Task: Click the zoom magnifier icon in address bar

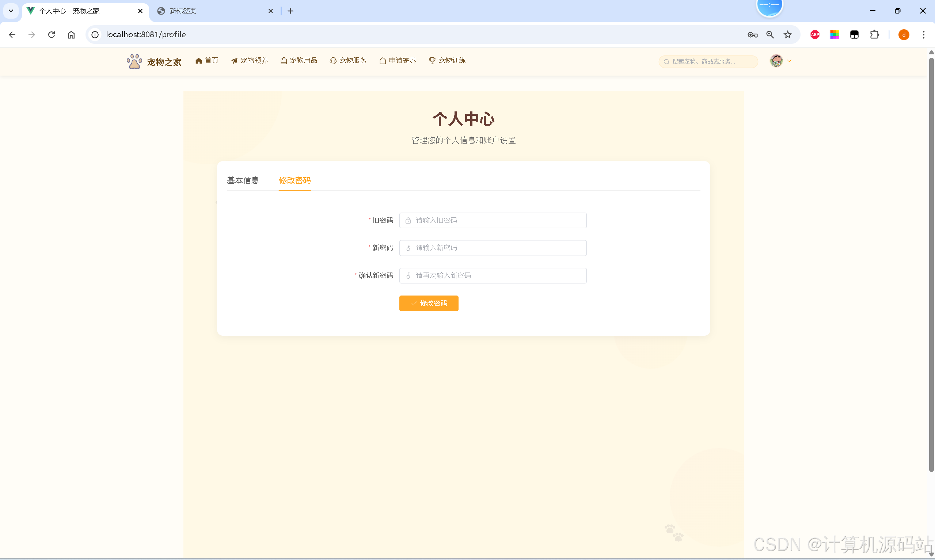Action: pos(770,35)
